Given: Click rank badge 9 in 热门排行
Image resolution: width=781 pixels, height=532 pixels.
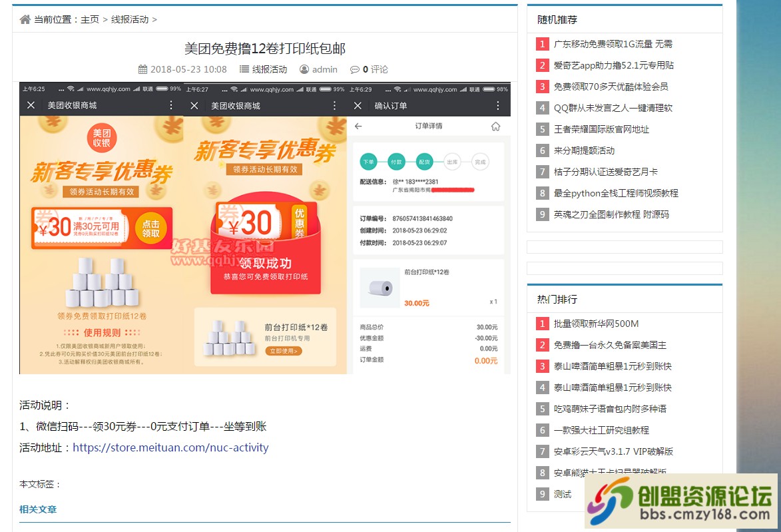Looking at the screenshot, I should 543,494.
